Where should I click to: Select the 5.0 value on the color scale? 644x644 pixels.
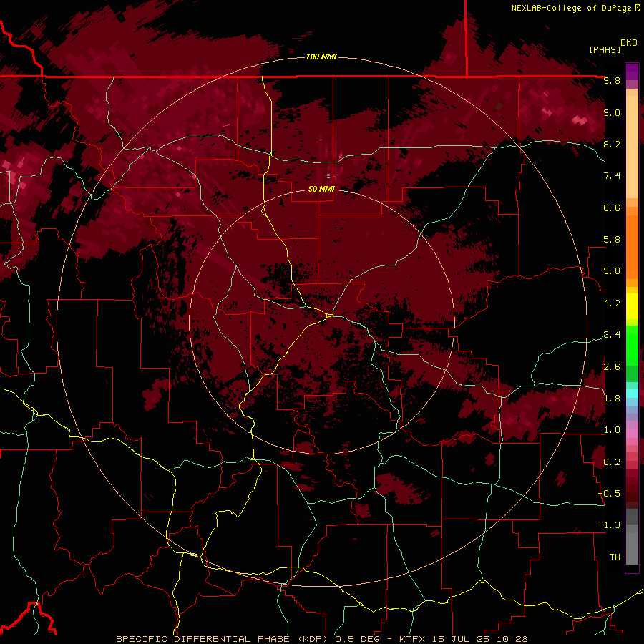(612, 271)
